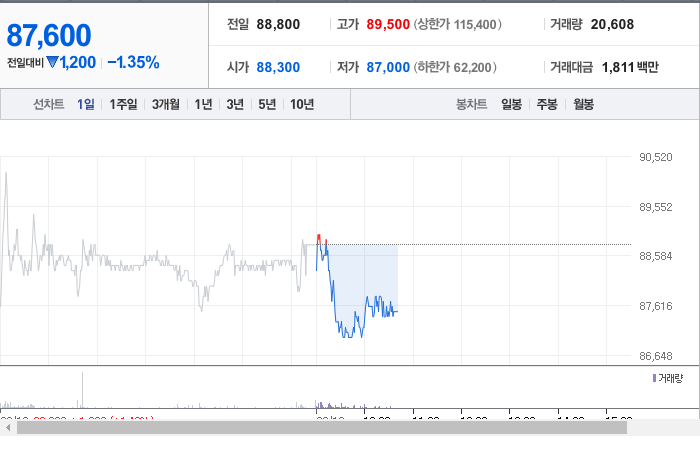
Task: Click the horizontal scrollbar thumb
Action: pyautogui.click(x=322, y=428)
